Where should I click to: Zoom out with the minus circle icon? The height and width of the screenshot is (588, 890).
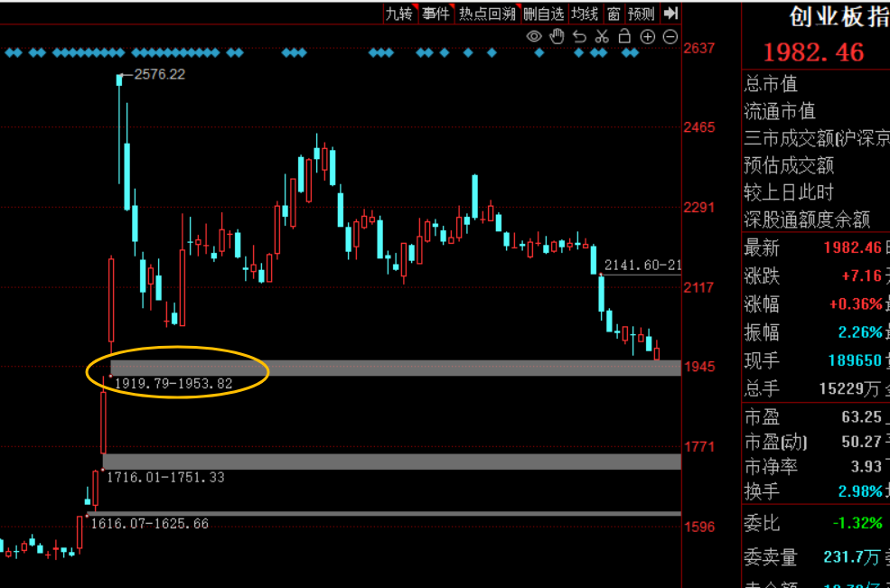pyautogui.click(x=670, y=36)
